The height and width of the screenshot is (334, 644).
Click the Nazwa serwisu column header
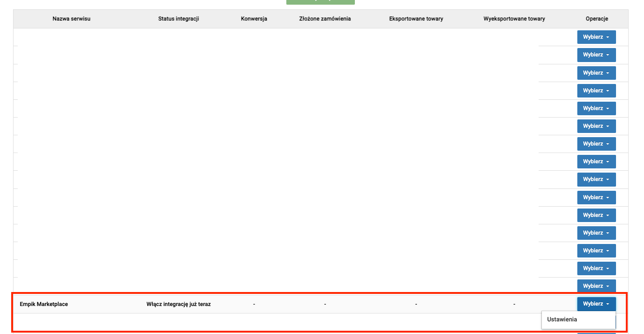[x=71, y=19]
